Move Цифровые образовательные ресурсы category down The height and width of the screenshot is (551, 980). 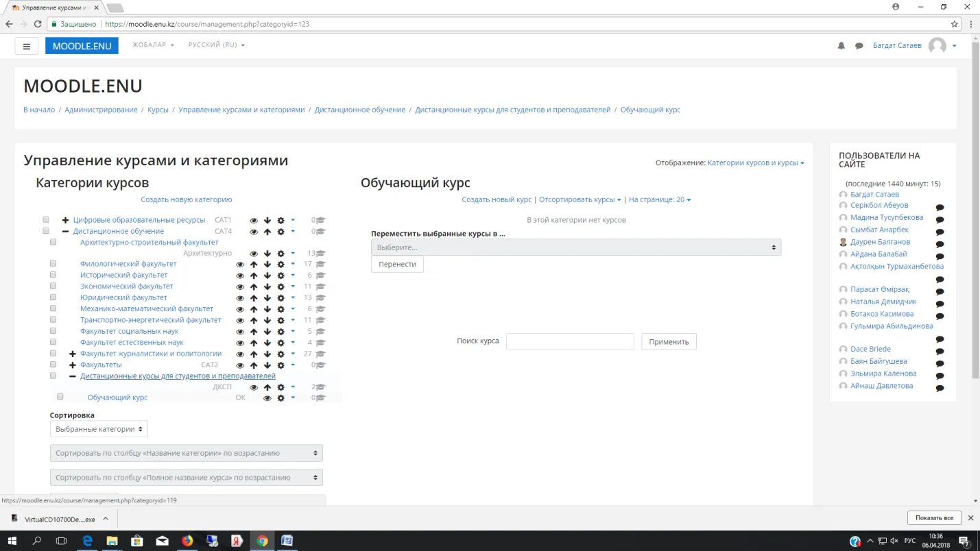click(x=267, y=221)
